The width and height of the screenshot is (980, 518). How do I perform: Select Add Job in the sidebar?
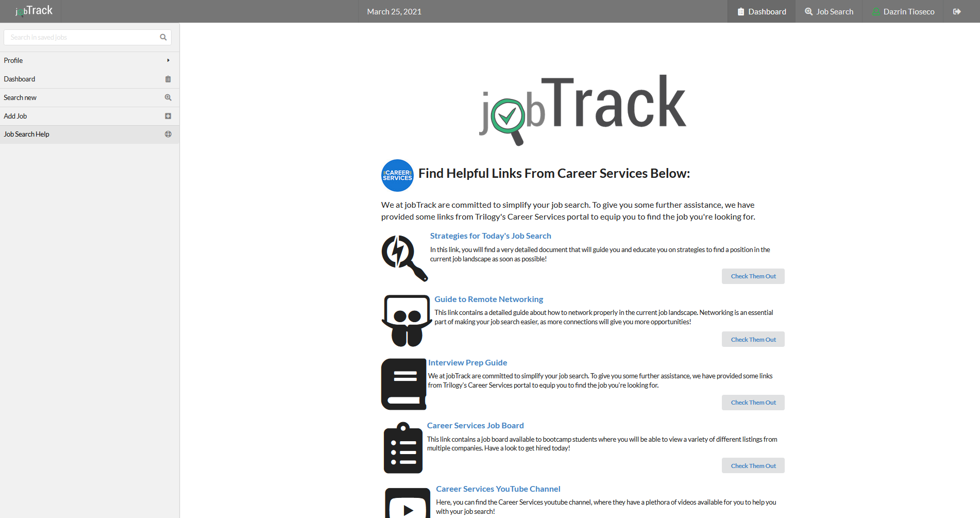tap(90, 116)
